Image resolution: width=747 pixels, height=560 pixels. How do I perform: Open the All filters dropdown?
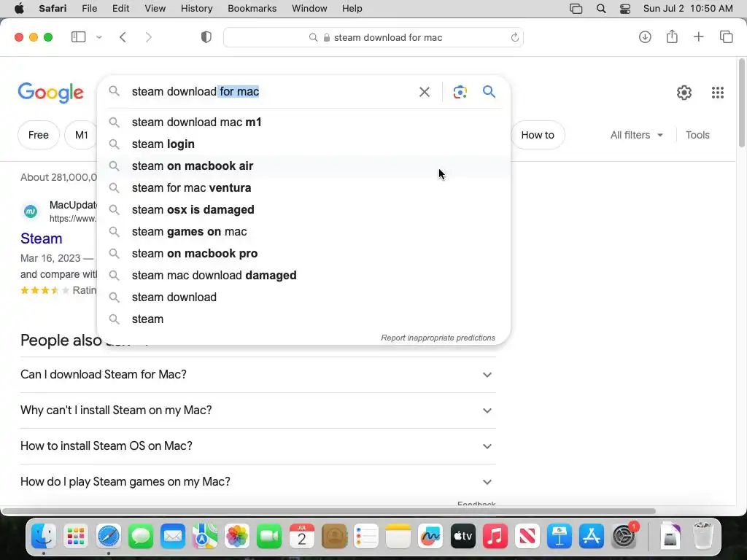point(636,135)
